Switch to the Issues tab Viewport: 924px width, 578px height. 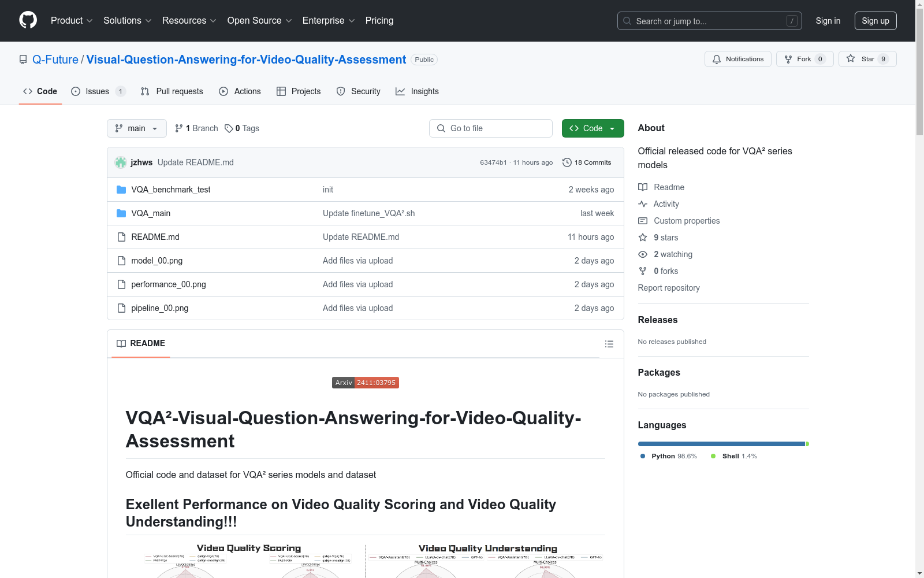(x=99, y=91)
